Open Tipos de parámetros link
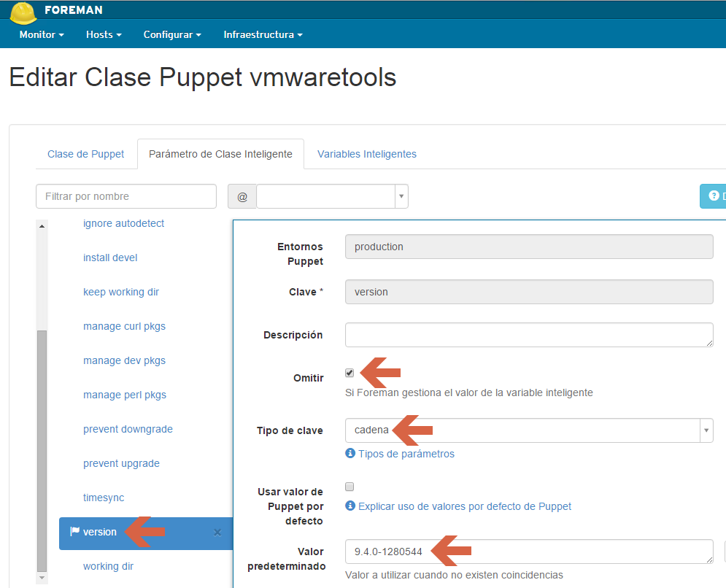 (406, 454)
